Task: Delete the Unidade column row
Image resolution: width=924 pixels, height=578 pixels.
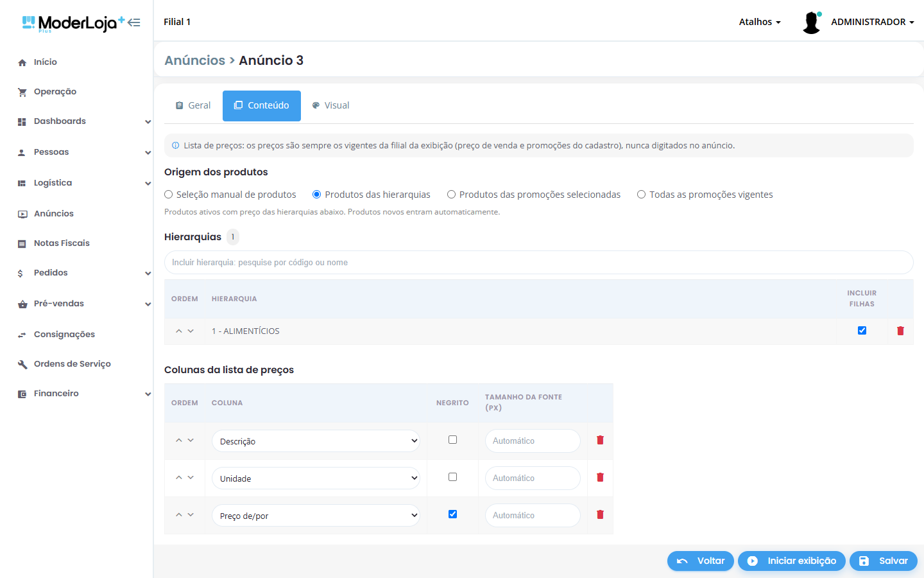Action: pyautogui.click(x=600, y=477)
